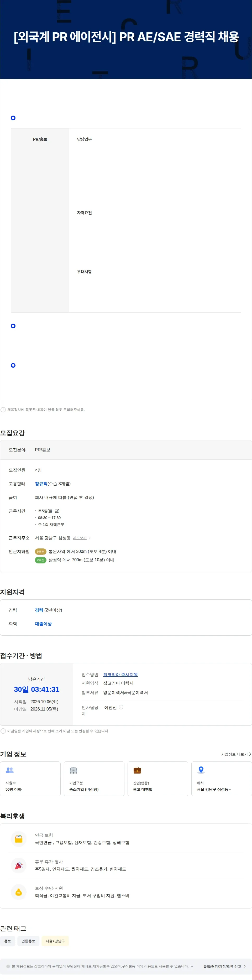Click the plus icon next to 이진선
Image resolution: width=252 pixels, height=980 pixels.
121,707
